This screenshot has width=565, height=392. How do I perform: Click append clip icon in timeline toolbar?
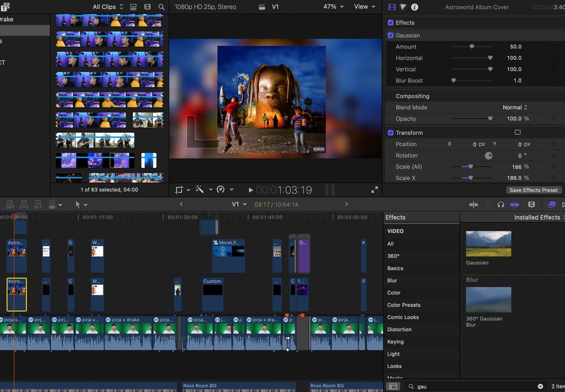(38, 204)
